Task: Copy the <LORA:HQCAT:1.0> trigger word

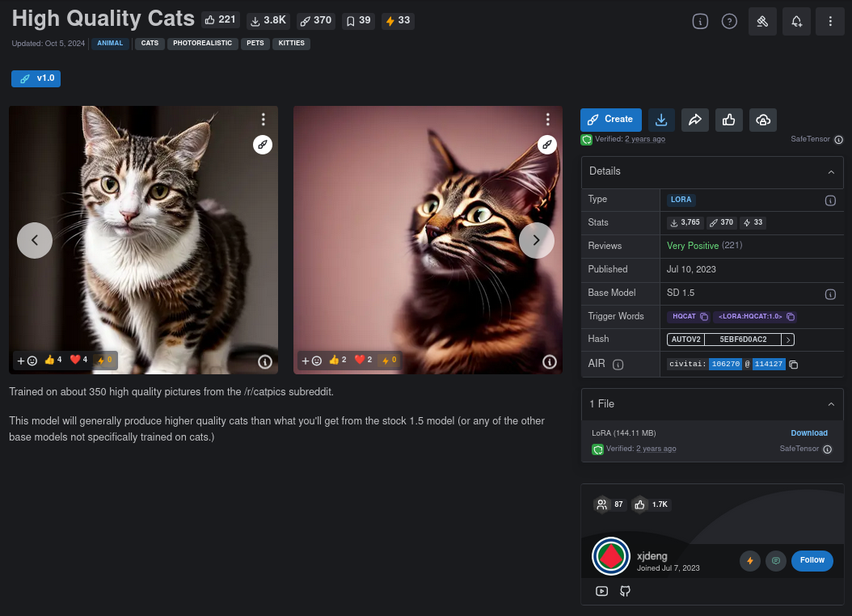Action: [755, 316]
